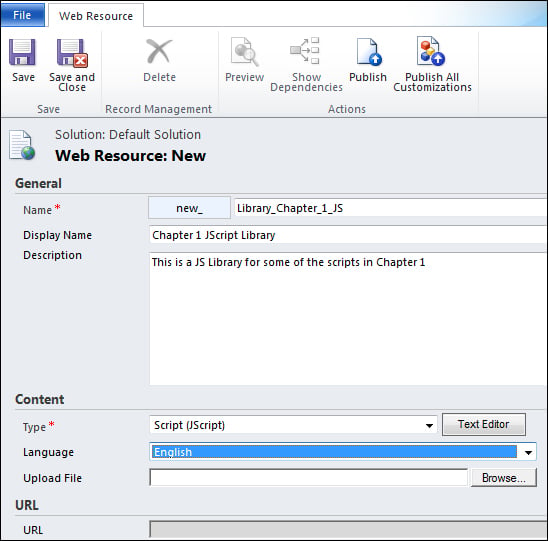Click the Description label
The height and width of the screenshot is (541, 548).
tap(52, 255)
